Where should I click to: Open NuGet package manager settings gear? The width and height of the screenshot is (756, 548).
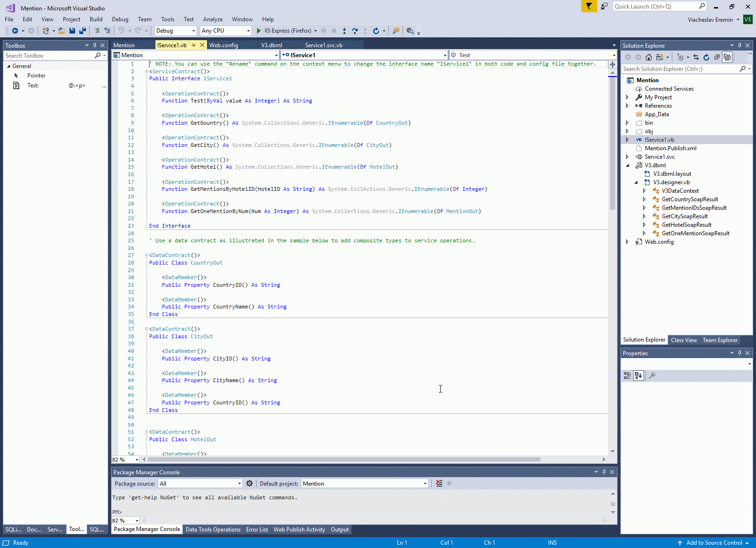point(249,483)
